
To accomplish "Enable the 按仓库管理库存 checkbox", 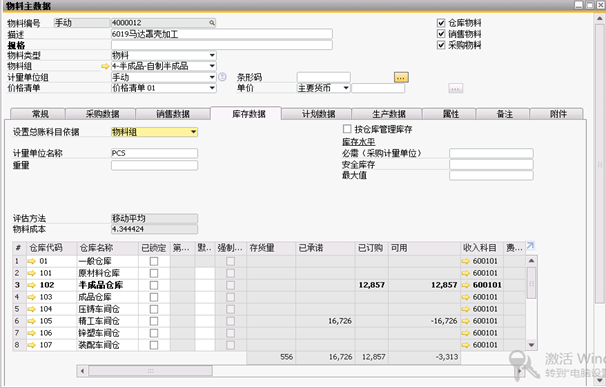I will coord(347,129).
